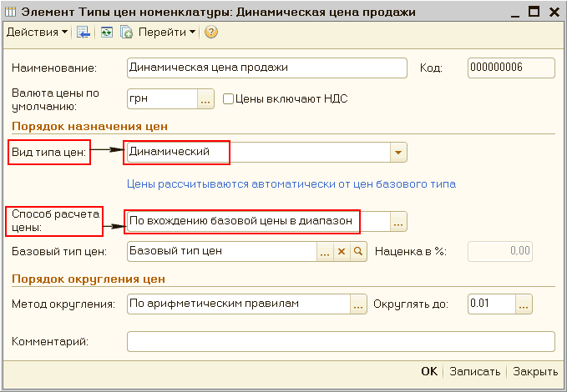Open Округлять до value picker
567x392 pixels.
pos(524,304)
